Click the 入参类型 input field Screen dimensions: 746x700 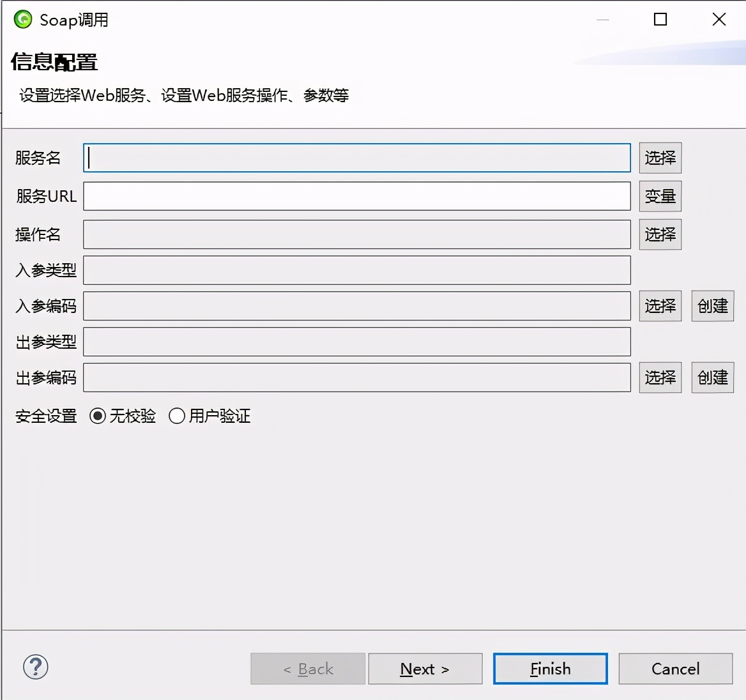[358, 270]
